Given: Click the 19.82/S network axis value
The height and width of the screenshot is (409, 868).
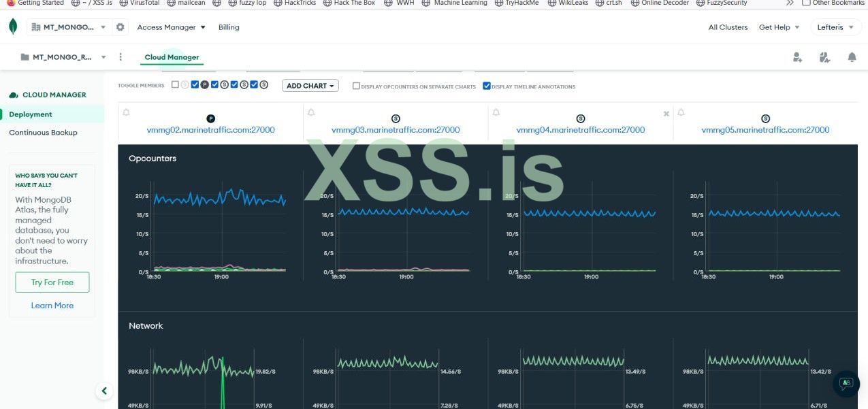Looking at the screenshot, I should [266, 372].
